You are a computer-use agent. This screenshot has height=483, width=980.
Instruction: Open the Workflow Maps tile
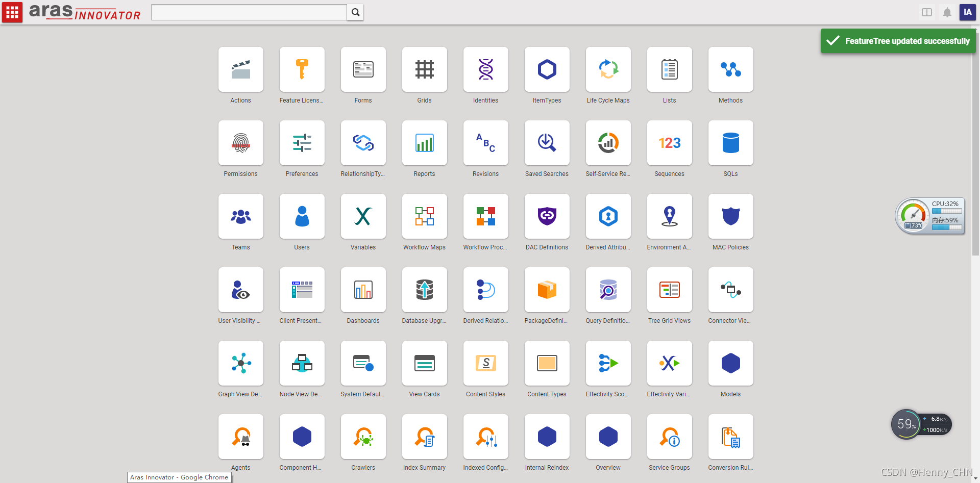click(x=425, y=216)
